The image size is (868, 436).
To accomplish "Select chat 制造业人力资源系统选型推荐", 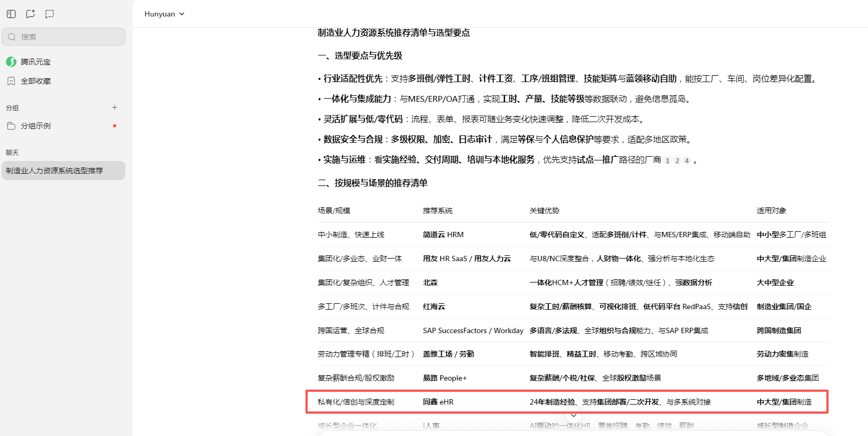I will click(63, 171).
